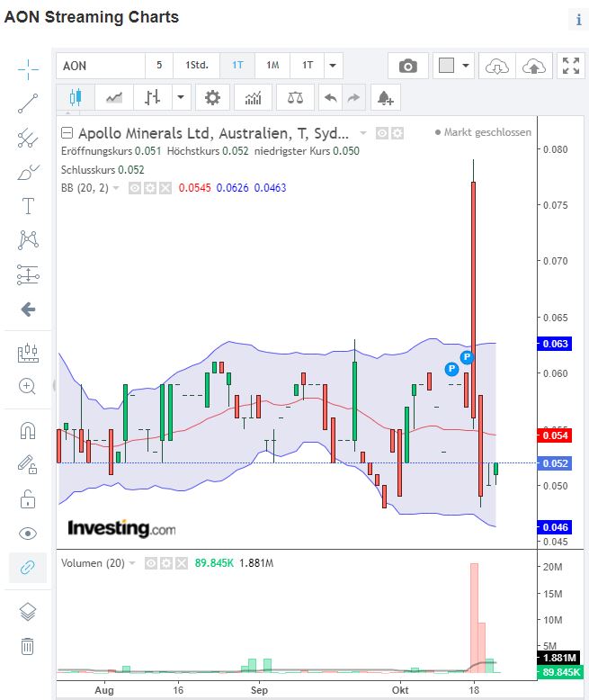Select the 1M timeframe tab
The height and width of the screenshot is (700, 589).
(272, 66)
